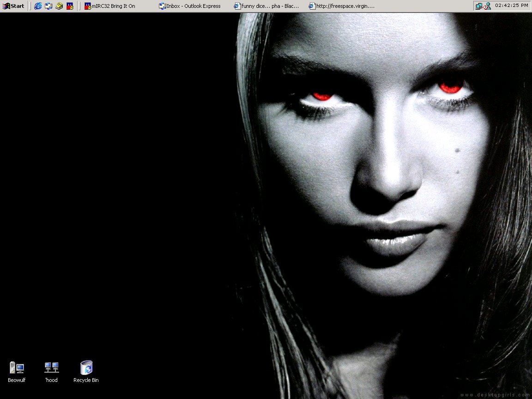The width and height of the screenshot is (532, 399).
Task: Click empty taskbar space left of system tray
Action: coord(425,6)
